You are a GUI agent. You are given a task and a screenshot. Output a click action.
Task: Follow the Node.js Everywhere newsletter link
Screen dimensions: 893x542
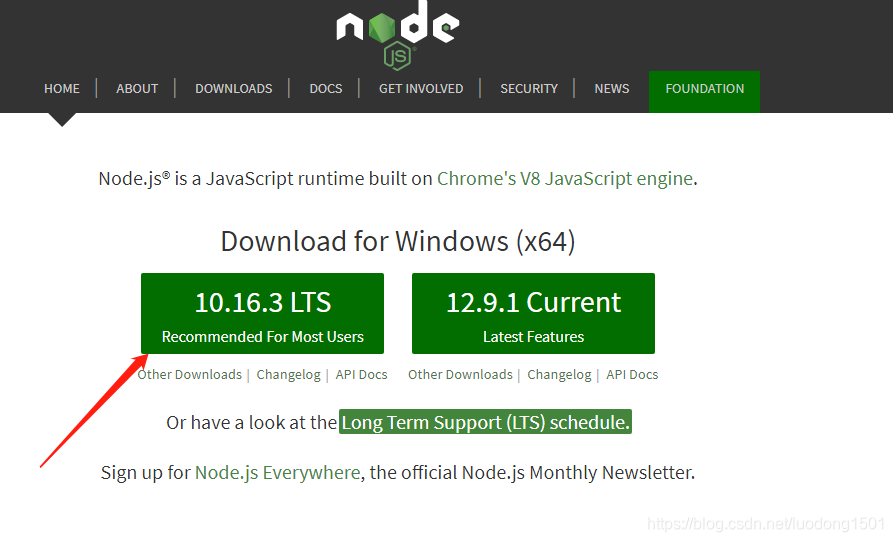pyautogui.click(x=277, y=473)
